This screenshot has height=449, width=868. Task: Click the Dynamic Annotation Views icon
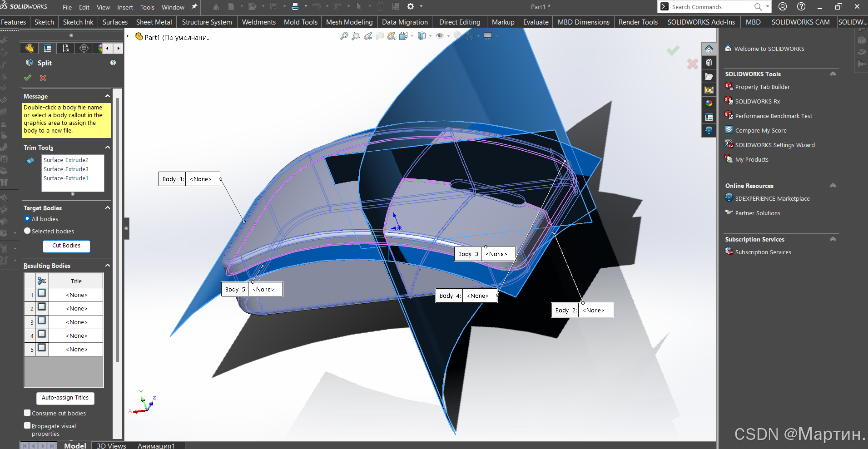tap(391, 36)
